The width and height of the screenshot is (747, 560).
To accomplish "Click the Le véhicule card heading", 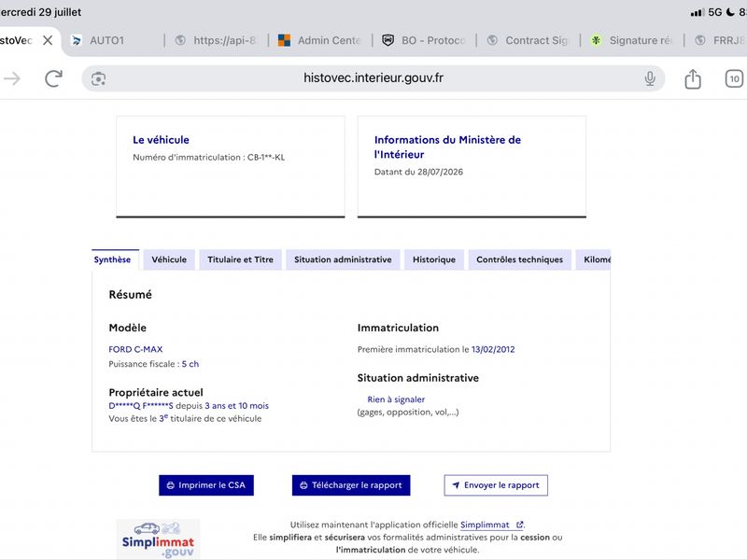I will click(161, 140).
